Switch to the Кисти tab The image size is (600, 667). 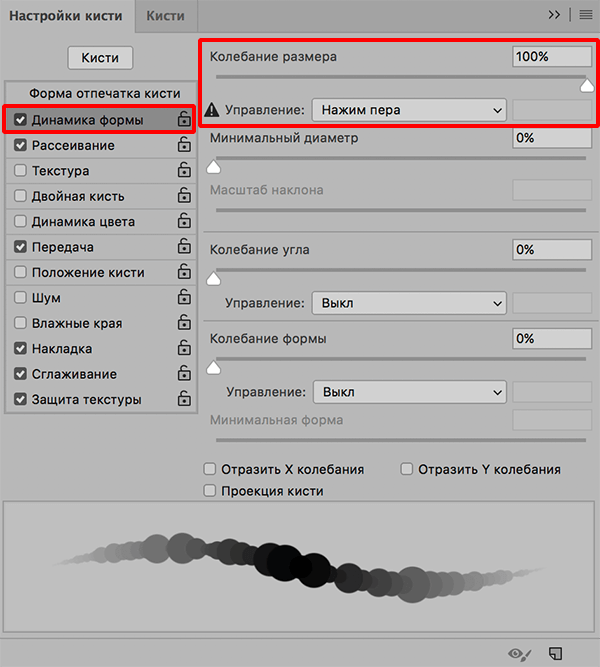[x=166, y=16]
